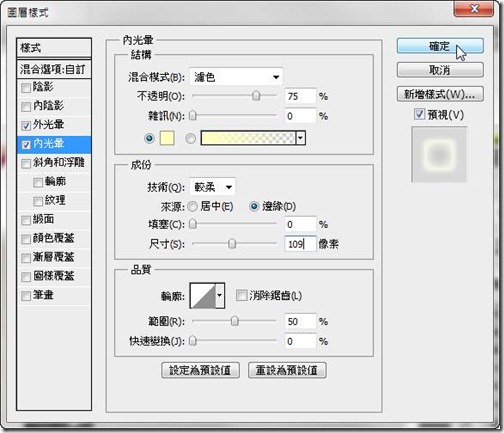Open the 外光暈 settings label
This screenshot has height=433, width=504.
click(x=48, y=125)
